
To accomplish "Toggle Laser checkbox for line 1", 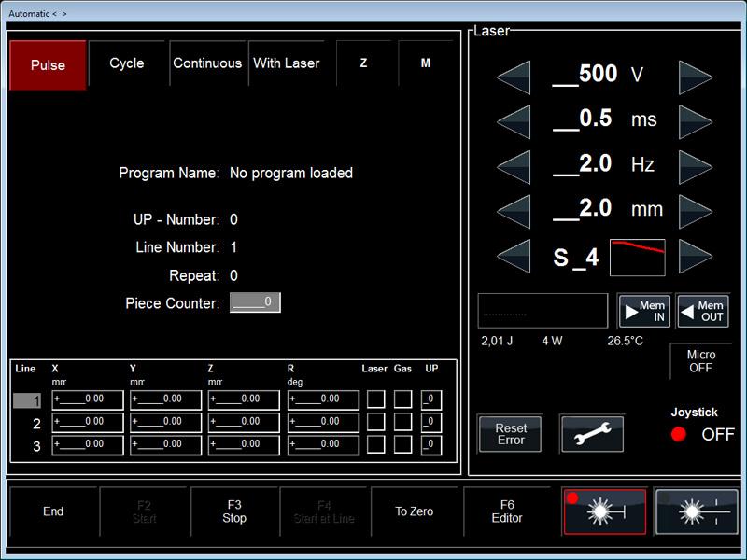I will click(375, 400).
